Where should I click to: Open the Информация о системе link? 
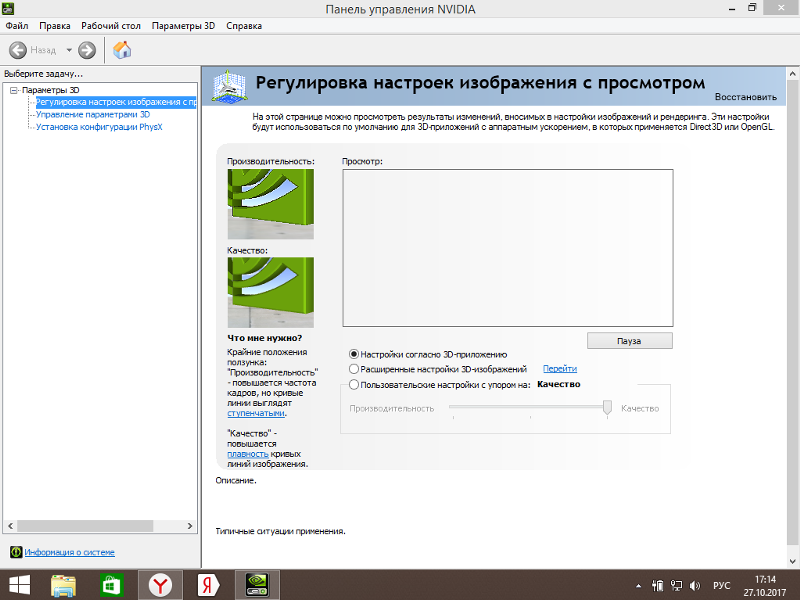coord(69,552)
